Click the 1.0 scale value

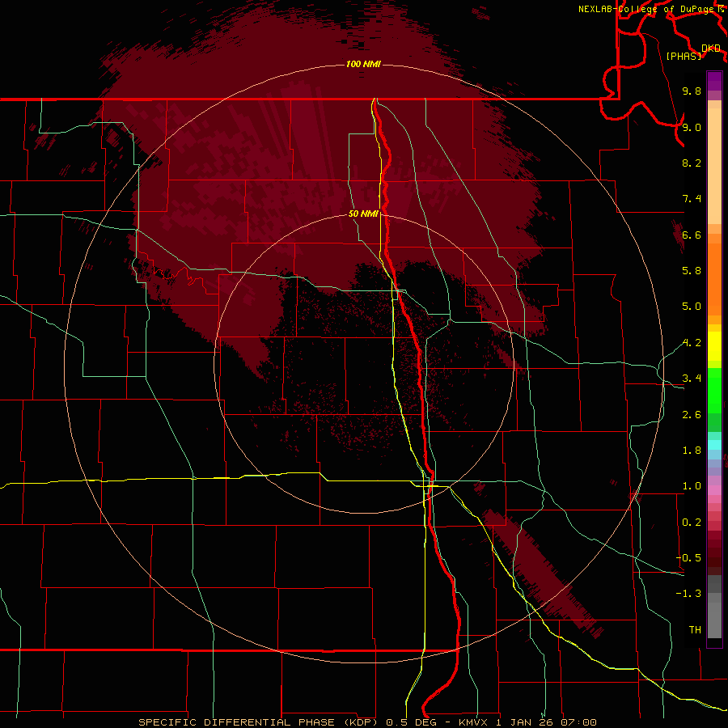click(x=692, y=486)
